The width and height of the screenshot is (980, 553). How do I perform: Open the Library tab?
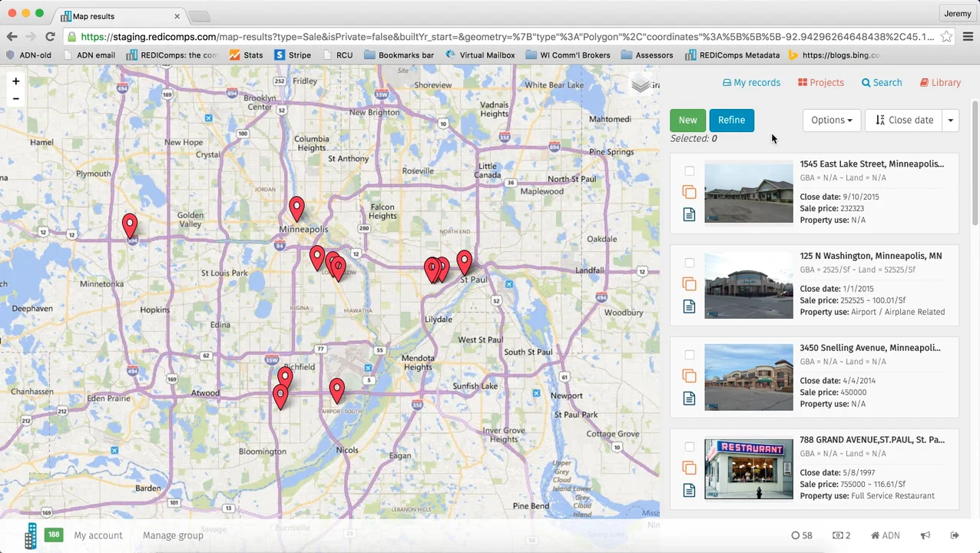pyautogui.click(x=940, y=82)
